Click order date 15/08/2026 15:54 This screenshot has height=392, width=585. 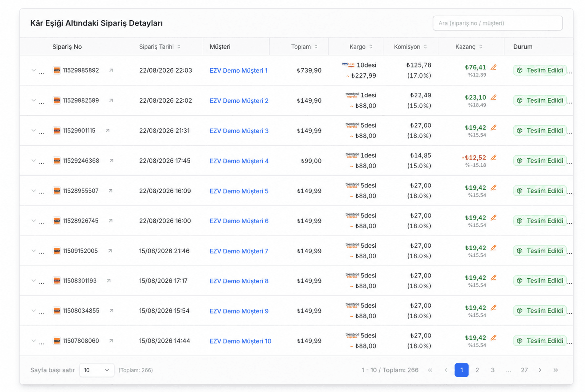[x=164, y=311]
